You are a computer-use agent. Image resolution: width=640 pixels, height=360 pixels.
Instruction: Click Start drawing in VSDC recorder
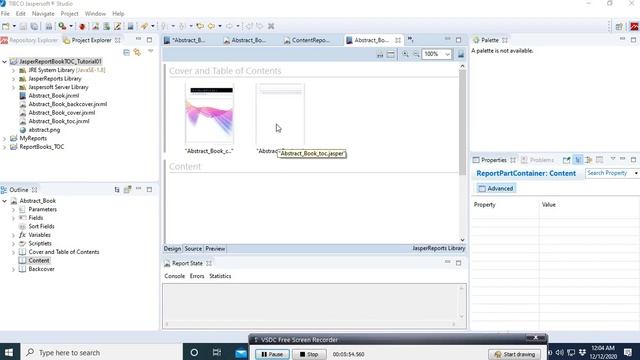[514, 354]
